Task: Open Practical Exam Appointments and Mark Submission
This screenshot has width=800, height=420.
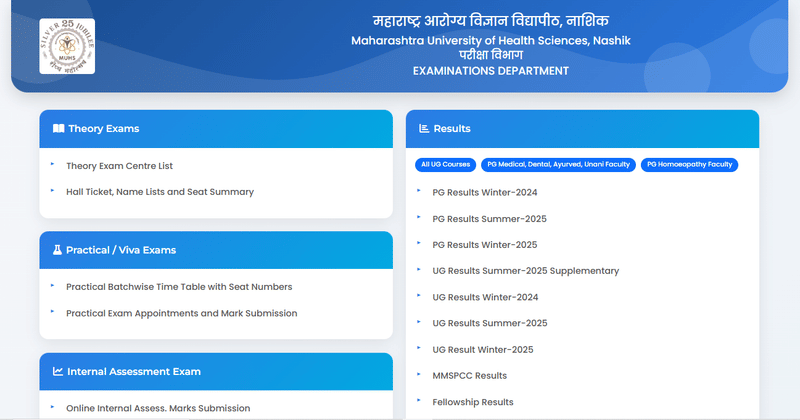Action: (x=181, y=313)
